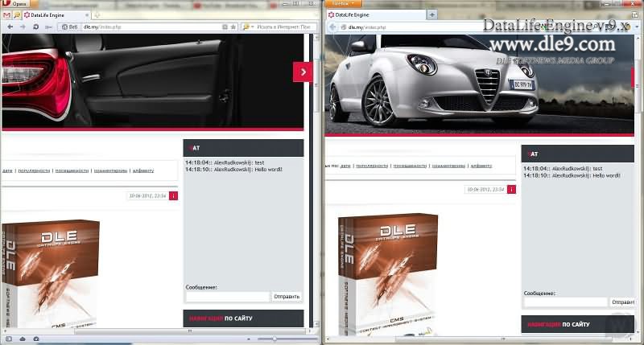
Task: Focus the Opera address bar showing dle.my
Action: [x=151, y=27]
